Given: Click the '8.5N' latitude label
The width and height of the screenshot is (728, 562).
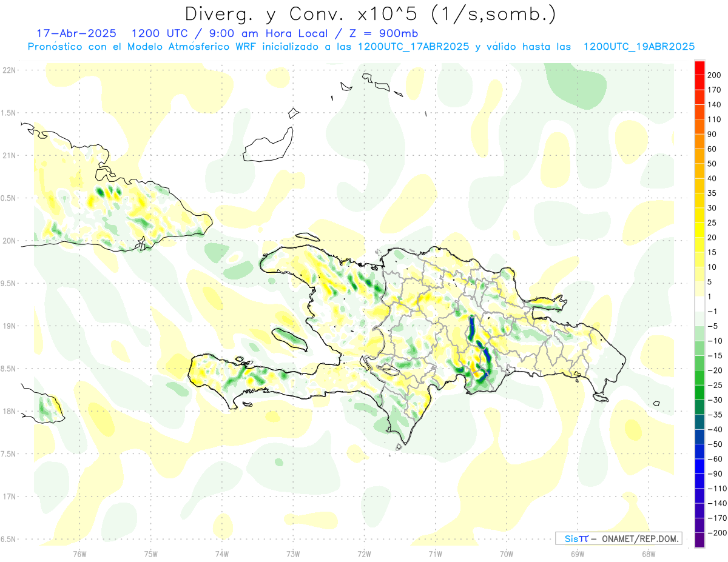Looking at the screenshot, I should click(x=8, y=369).
